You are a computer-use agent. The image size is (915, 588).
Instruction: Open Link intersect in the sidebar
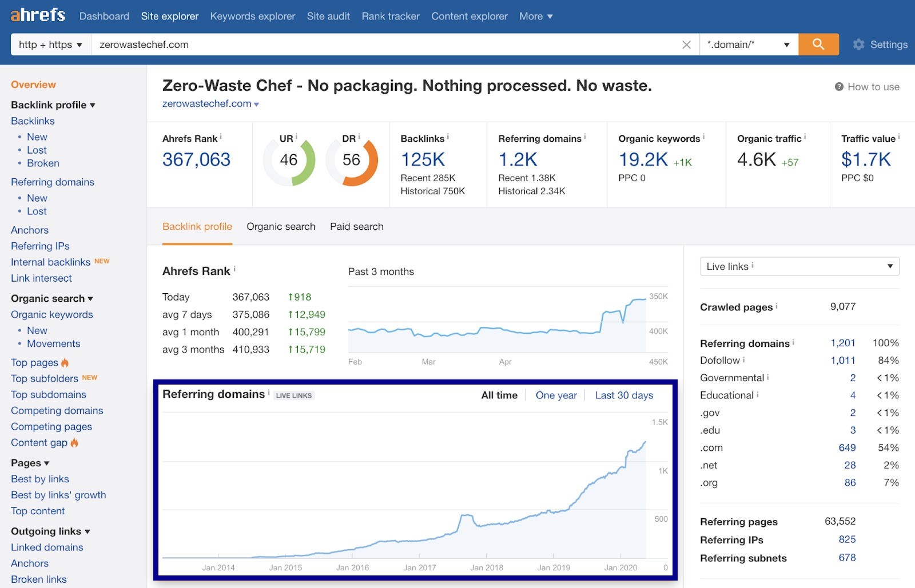(x=41, y=278)
